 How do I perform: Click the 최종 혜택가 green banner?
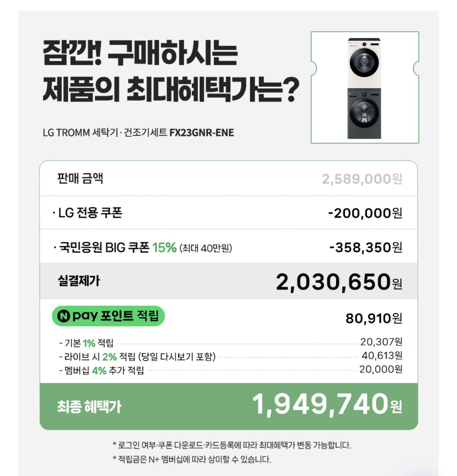coord(228,406)
